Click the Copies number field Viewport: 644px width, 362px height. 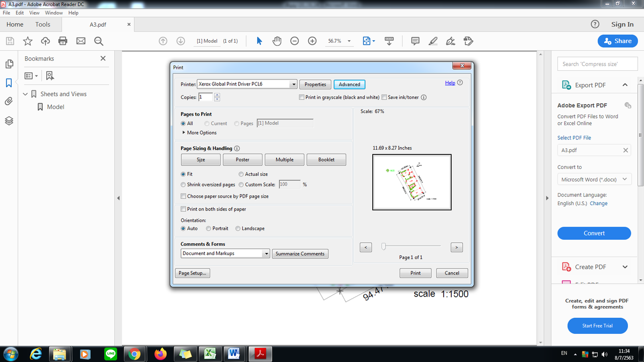[x=206, y=97]
